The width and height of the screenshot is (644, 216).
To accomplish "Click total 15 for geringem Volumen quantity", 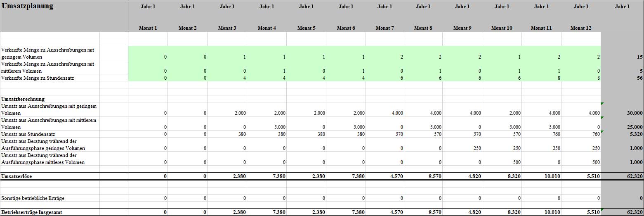I will click(640, 57).
